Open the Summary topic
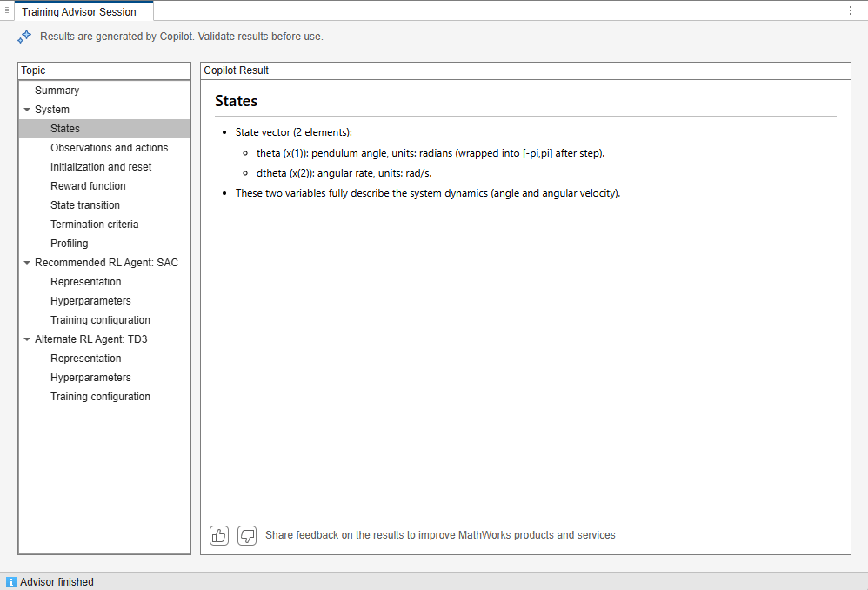Viewport: 868px width, 590px height. 57,91
